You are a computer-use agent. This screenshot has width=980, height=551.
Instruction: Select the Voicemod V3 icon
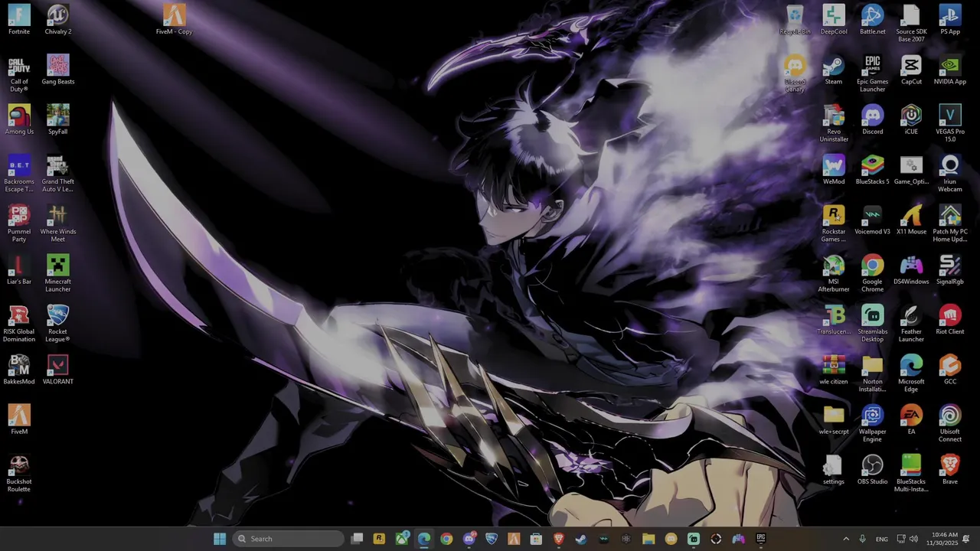click(873, 220)
